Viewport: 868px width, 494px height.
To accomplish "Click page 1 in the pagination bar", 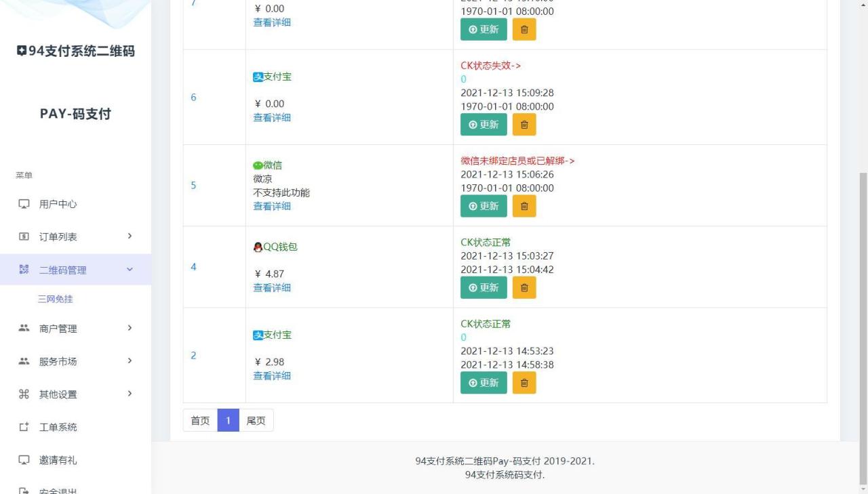I will [228, 420].
